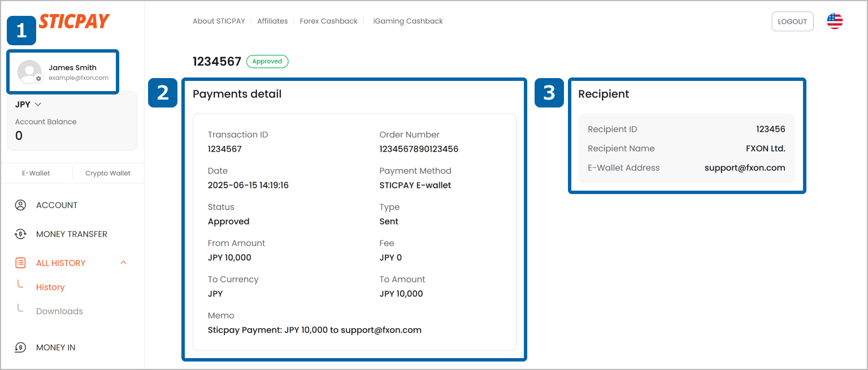Click the Recipient heading
This screenshot has height=370, width=868.
604,94
